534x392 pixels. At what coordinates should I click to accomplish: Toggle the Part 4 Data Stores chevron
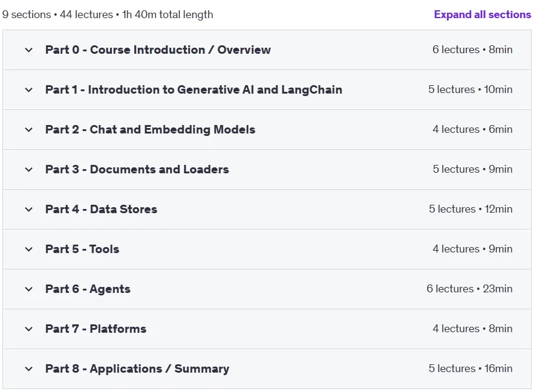tap(29, 209)
